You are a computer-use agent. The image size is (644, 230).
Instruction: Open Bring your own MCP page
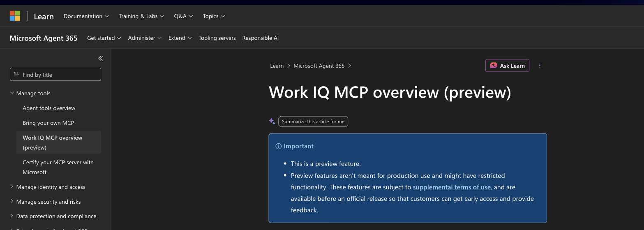pyautogui.click(x=48, y=123)
